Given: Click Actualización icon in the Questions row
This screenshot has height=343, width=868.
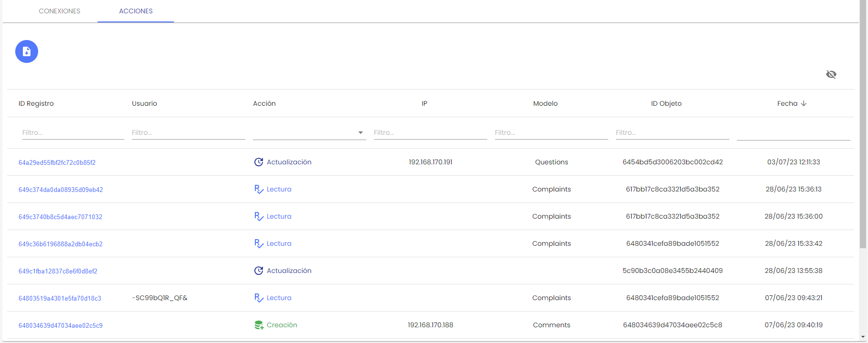Looking at the screenshot, I should point(259,162).
